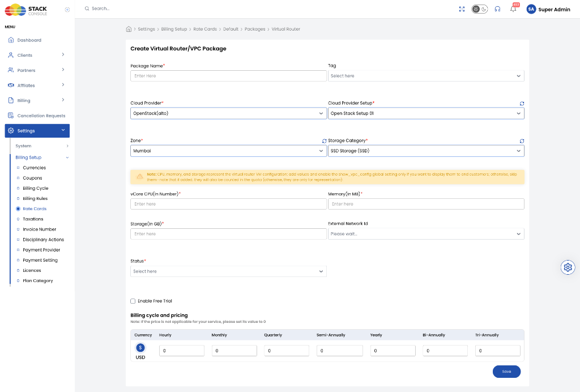Collapse the Settings menu chevron
The image size is (580, 392).
tap(63, 130)
